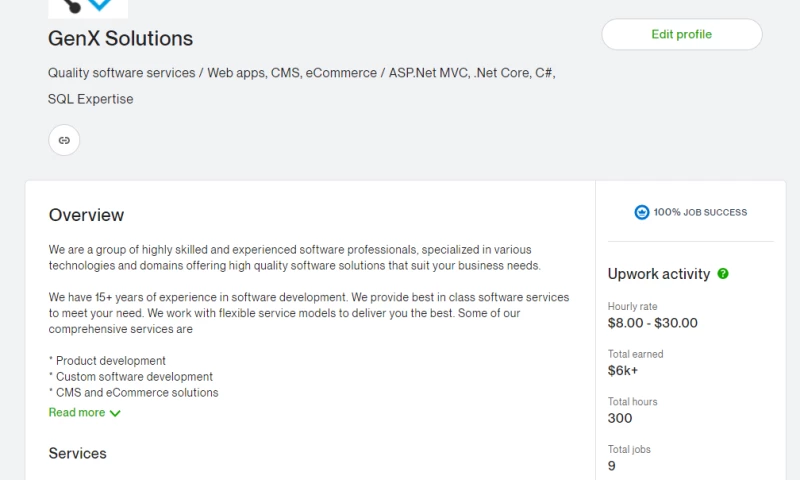
Task: Click the Upwork activity heading
Action: [x=658, y=274]
